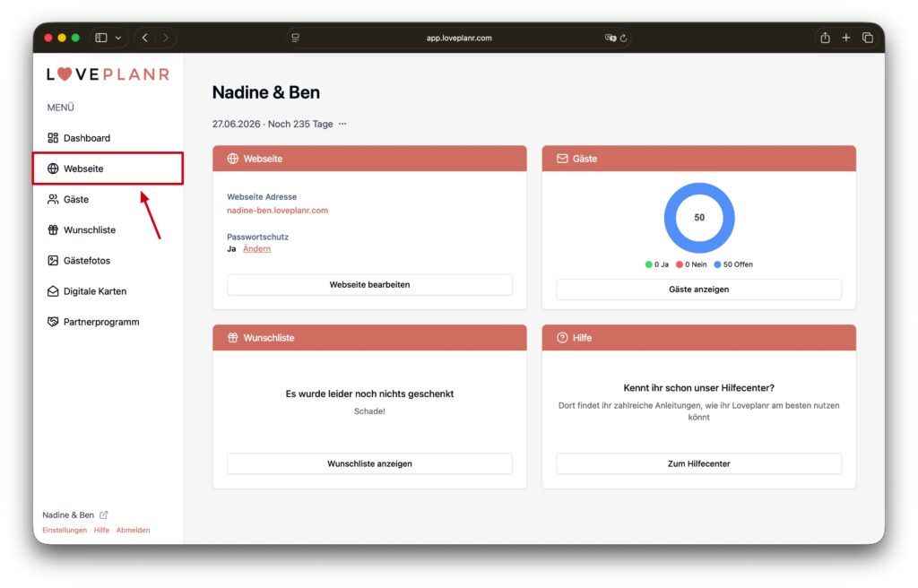The width and height of the screenshot is (918, 588).
Task: Open the Safari sidebar dropdown chevron
Action: tap(117, 38)
